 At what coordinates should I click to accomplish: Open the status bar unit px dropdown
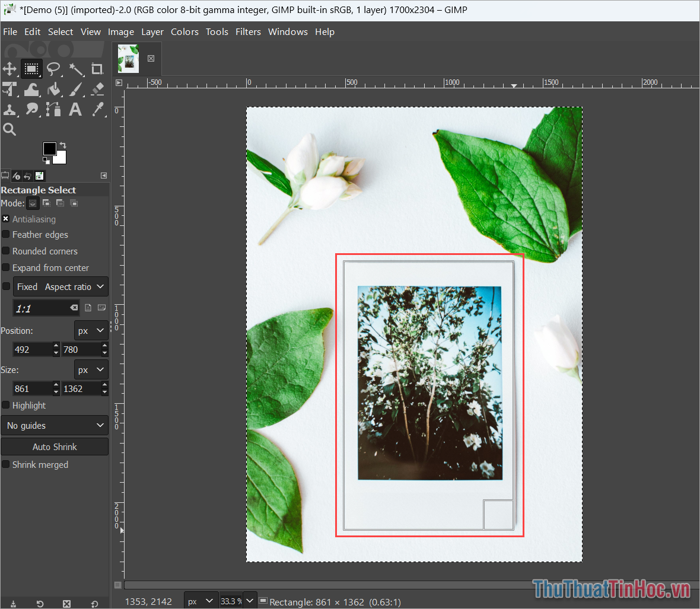click(201, 601)
